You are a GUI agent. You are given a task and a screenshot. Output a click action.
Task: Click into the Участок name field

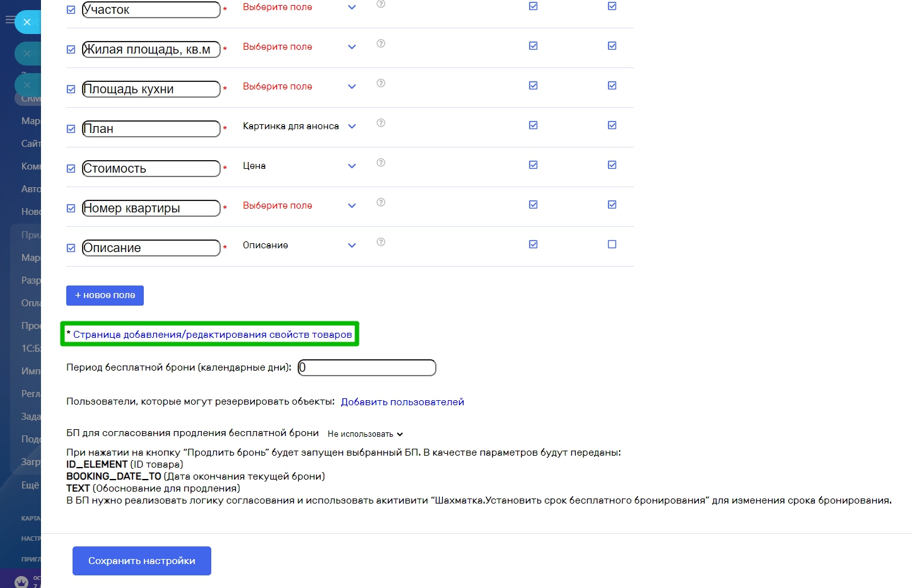151,10
